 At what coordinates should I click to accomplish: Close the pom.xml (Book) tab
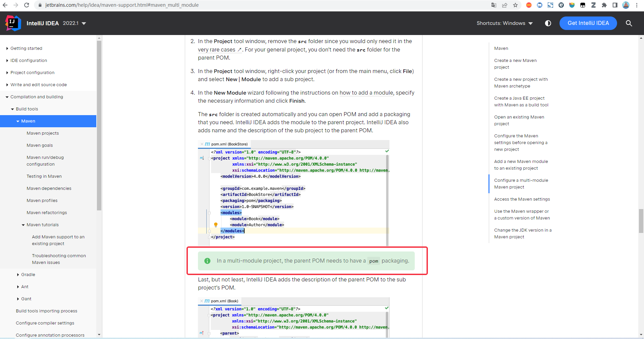(202, 301)
